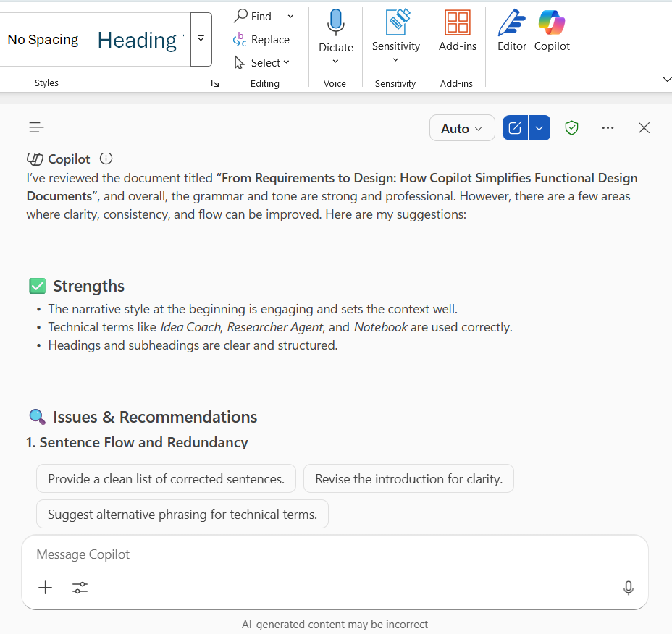Choose 'Provide a clean list of corrected sentences'
The image size is (672, 634).
point(167,478)
